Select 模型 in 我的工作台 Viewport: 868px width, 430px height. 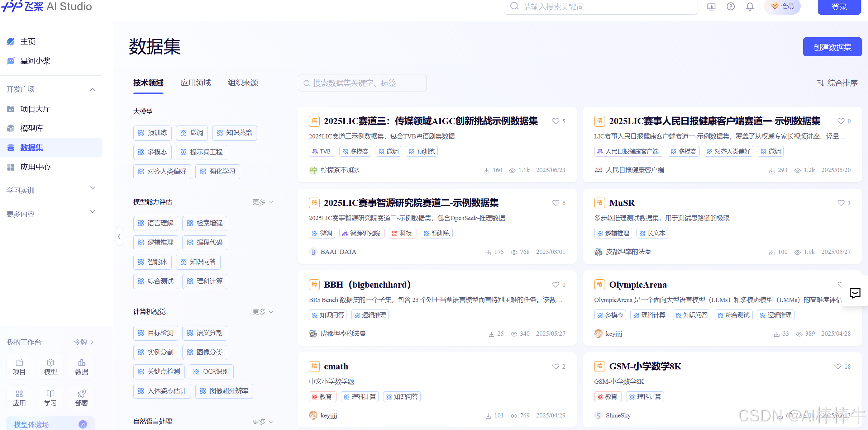point(50,367)
